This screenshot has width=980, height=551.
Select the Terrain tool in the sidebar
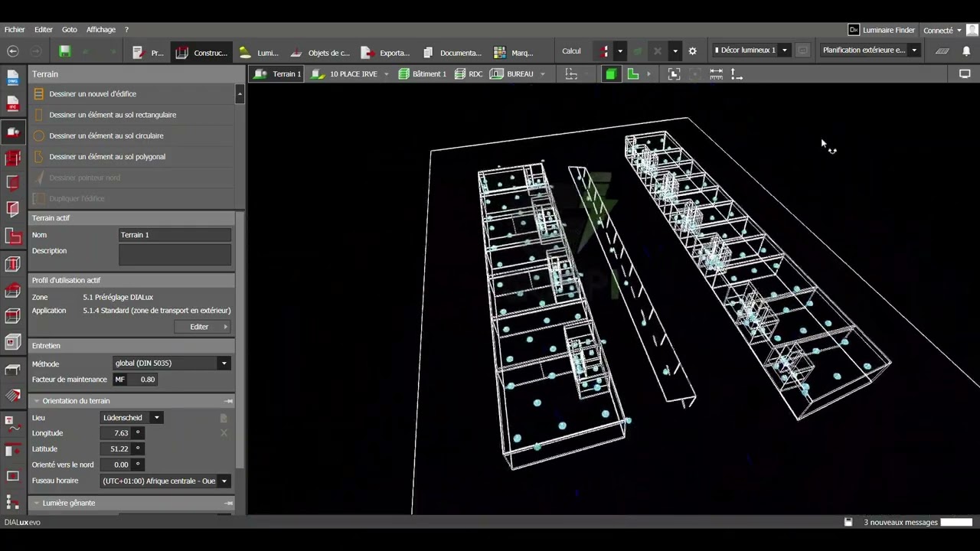[13, 132]
